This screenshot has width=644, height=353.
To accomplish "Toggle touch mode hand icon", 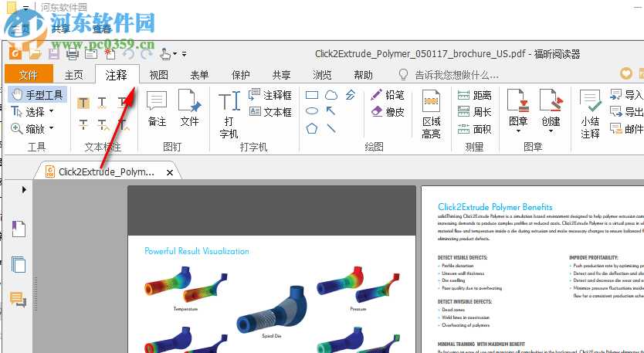I will (x=165, y=54).
